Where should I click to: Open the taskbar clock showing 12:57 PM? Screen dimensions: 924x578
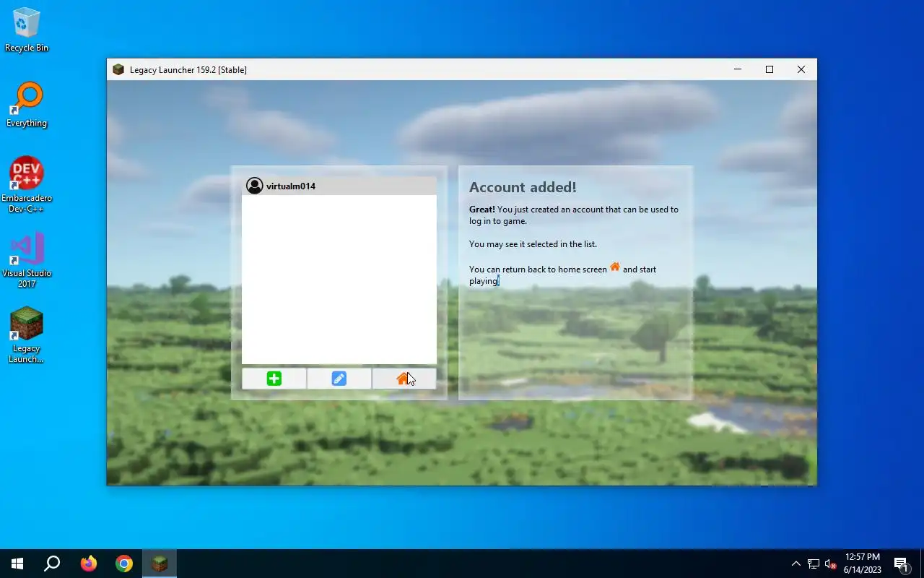[x=863, y=564]
